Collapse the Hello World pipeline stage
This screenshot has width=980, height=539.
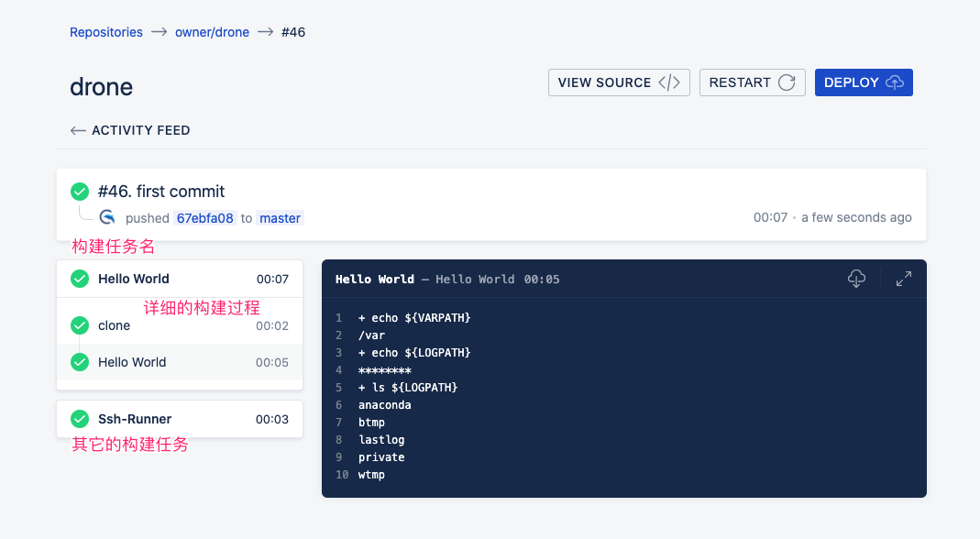point(180,279)
